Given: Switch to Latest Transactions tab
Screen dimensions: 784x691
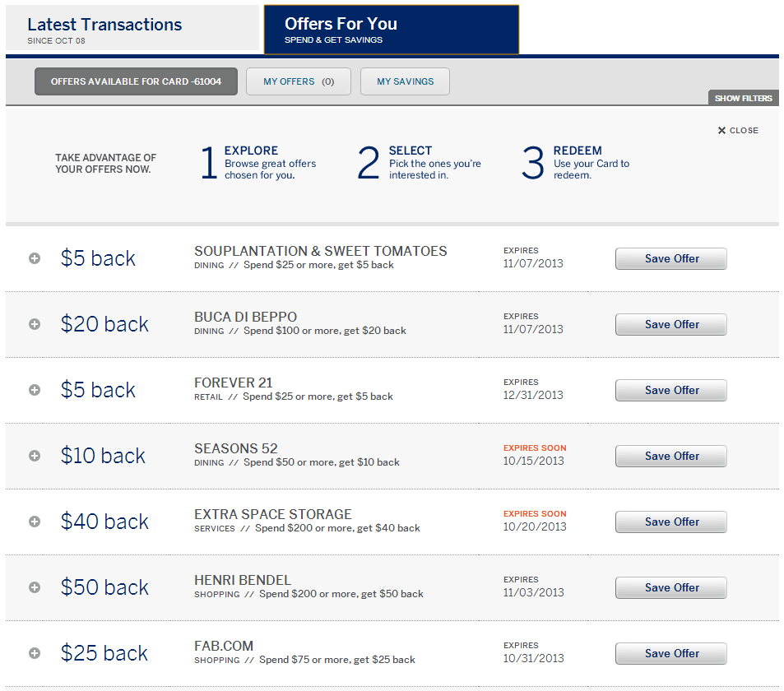Looking at the screenshot, I should pyautogui.click(x=132, y=29).
